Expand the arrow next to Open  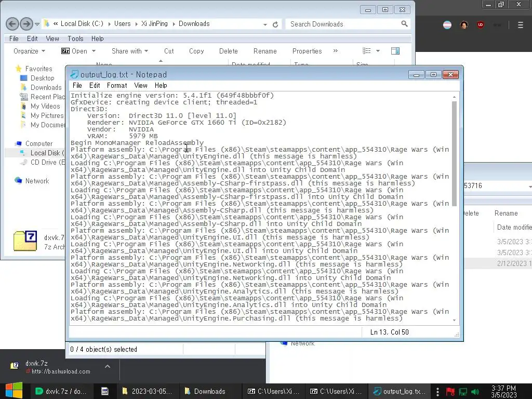(x=94, y=51)
